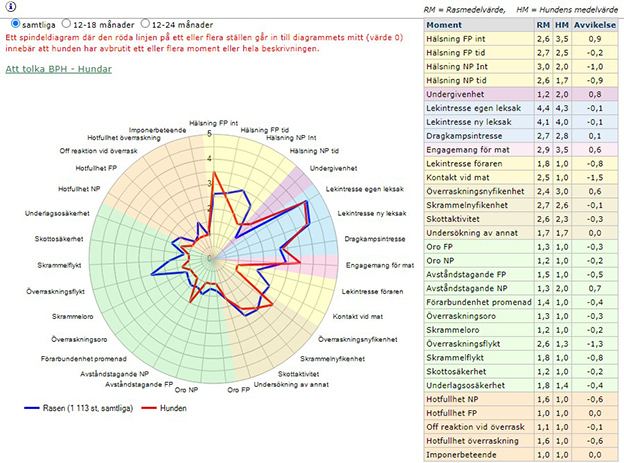The width and height of the screenshot is (624, 463).
Task: Click the Engagemang för mat table row
Action: coord(521,150)
